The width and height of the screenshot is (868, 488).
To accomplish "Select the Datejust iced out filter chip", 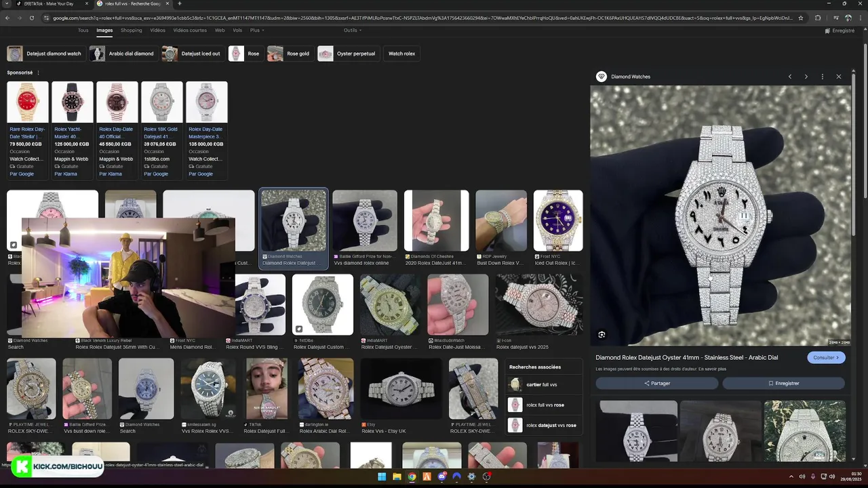I will pyautogui.click(x=193, y=54).
